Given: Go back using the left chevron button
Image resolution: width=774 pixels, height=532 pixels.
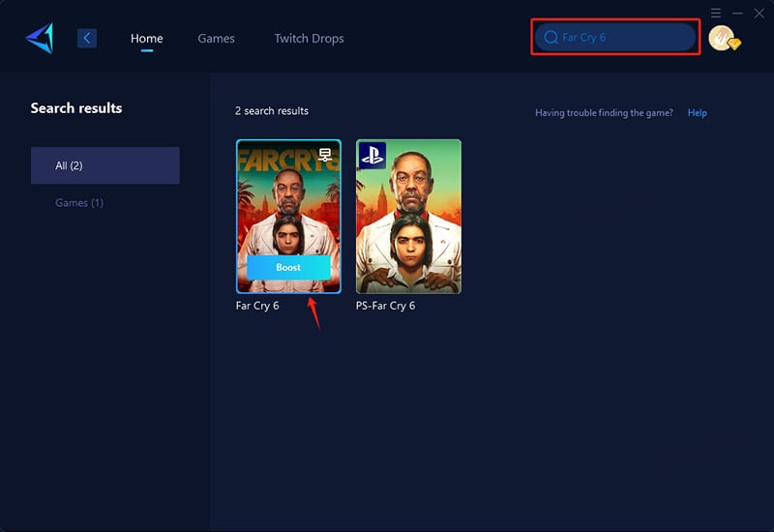Looking at the screenshot, I should [87, 39].
